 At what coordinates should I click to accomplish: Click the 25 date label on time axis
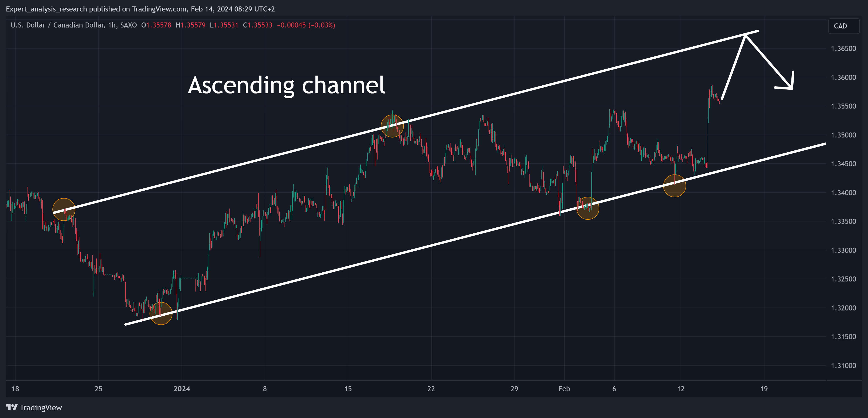tap(98, 389)
